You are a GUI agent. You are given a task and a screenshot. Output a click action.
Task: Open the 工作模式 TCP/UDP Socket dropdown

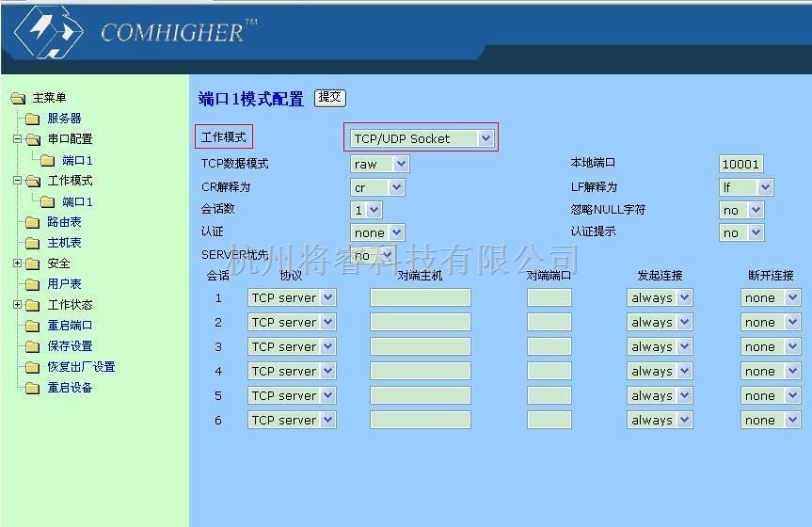tap(422, 138)
